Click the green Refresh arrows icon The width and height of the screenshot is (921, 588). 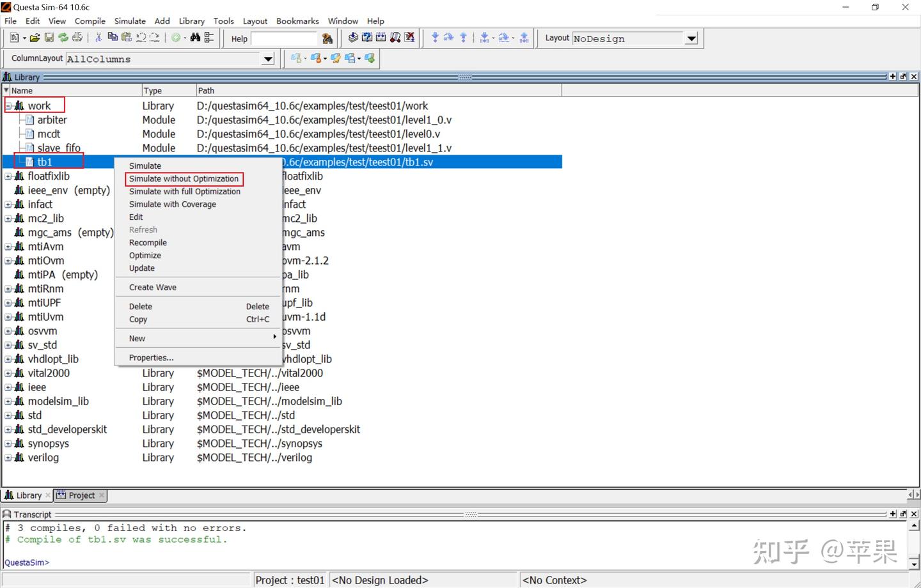[63, 38]
